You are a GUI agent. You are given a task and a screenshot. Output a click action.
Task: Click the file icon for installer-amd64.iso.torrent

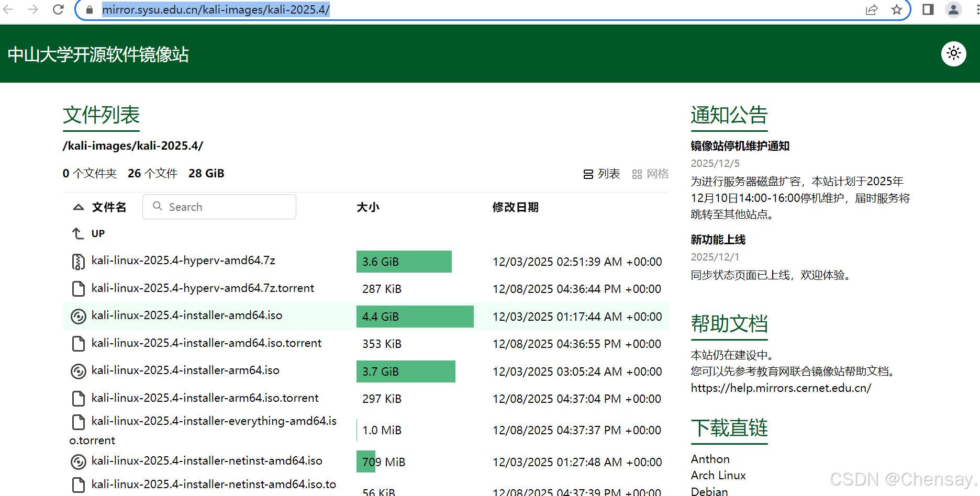click(x=78, y=344)
